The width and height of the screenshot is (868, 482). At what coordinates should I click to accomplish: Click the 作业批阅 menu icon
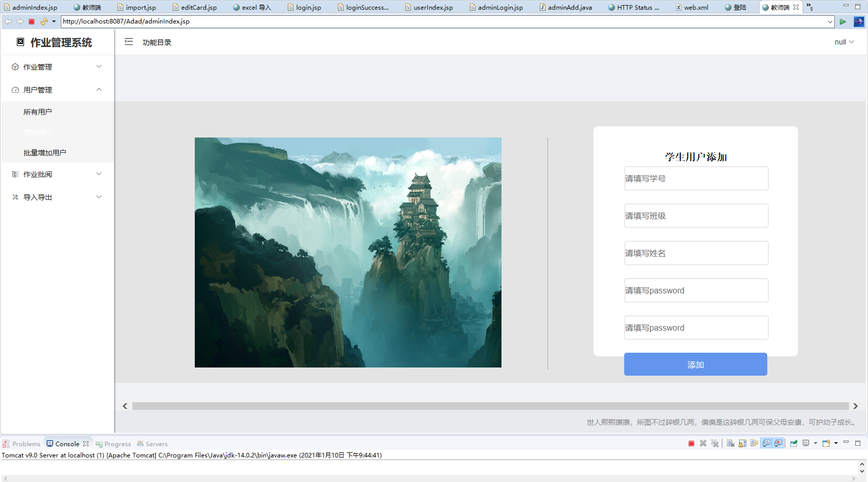click(x=15, y=174)
